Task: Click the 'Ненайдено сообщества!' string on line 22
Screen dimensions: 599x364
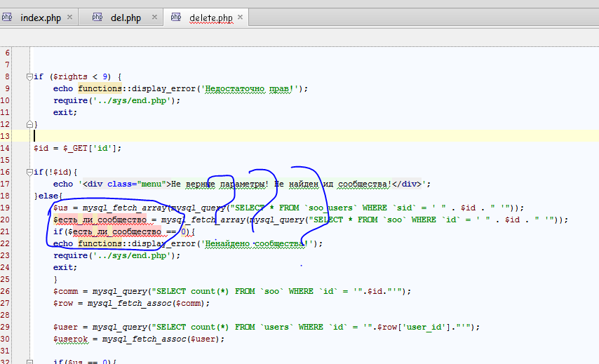Action: point(257,243)
